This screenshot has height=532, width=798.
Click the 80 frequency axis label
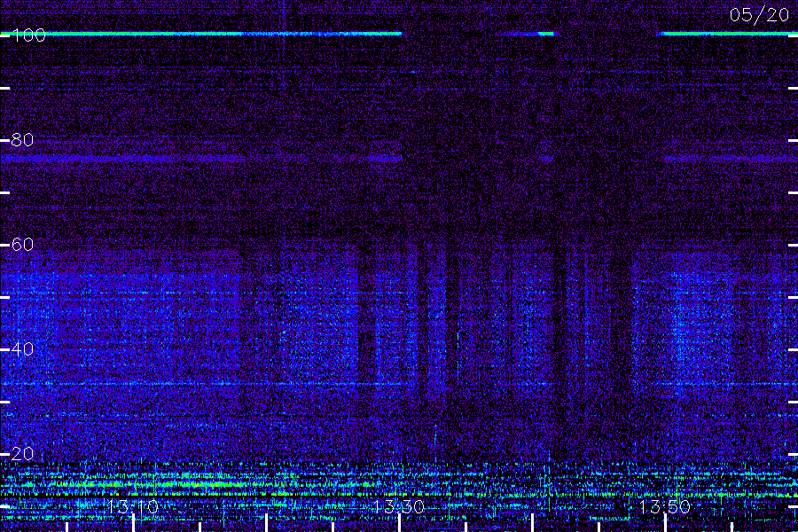pos(22,140)
